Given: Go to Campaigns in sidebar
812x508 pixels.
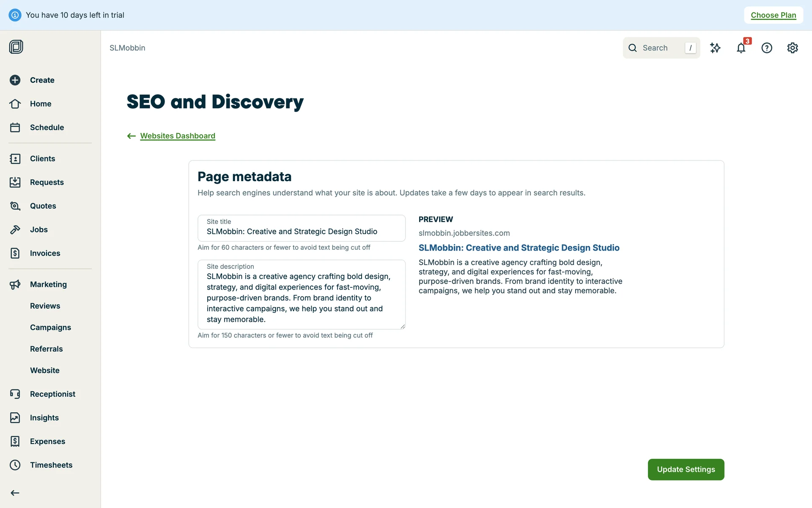Looking at the screenshot, I should [50, 327].
